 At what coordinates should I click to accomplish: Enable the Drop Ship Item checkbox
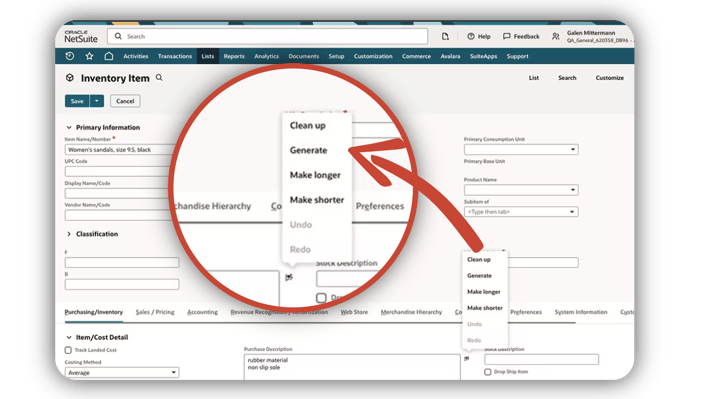487,372
